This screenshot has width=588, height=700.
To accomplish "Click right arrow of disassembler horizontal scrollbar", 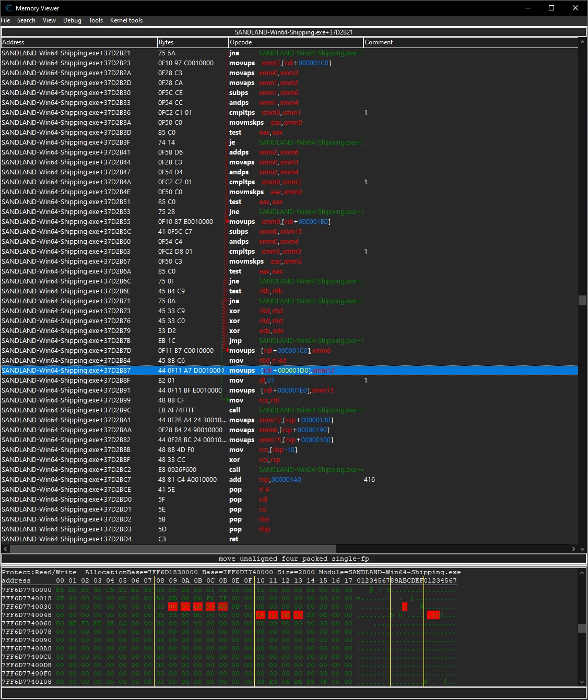I will pos(574,549).
